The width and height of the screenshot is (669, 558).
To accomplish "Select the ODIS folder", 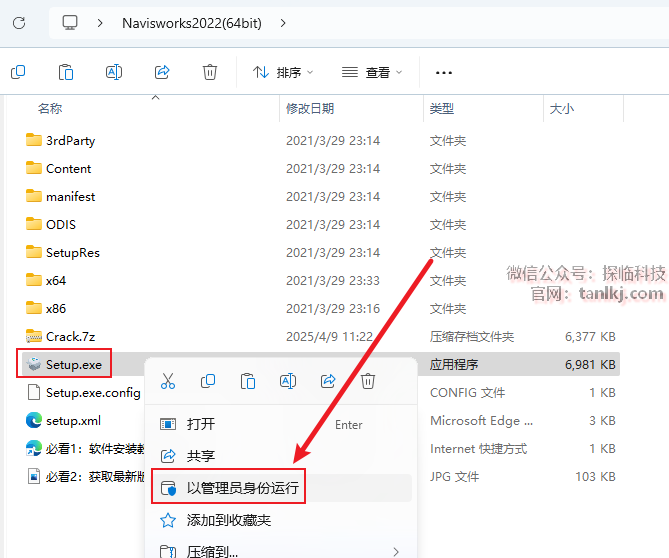I will click(51, 224).
